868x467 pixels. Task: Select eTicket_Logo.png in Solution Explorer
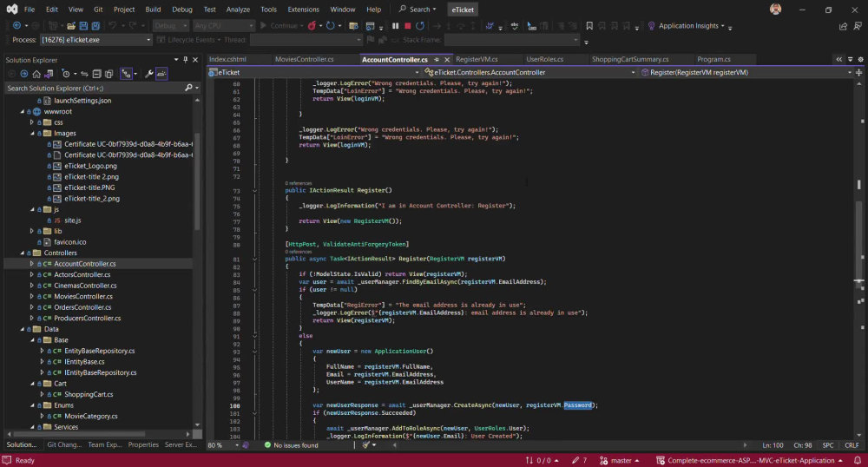(x=90, y=166)
